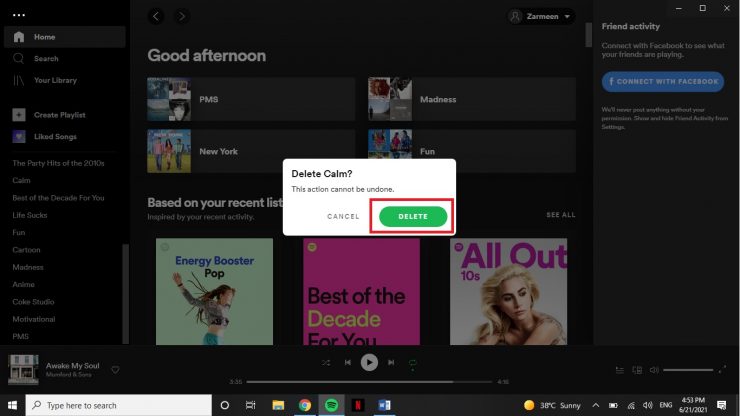This screenshot has height=416, width=740.
Task: Open the notification center icon
Action: coord(722,405)
